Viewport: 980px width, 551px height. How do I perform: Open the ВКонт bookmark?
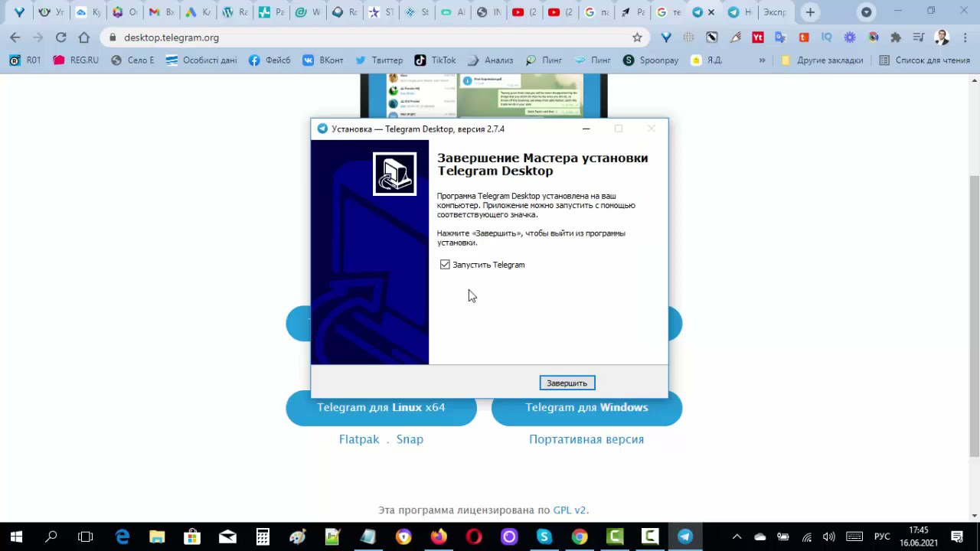coord(323,60)
